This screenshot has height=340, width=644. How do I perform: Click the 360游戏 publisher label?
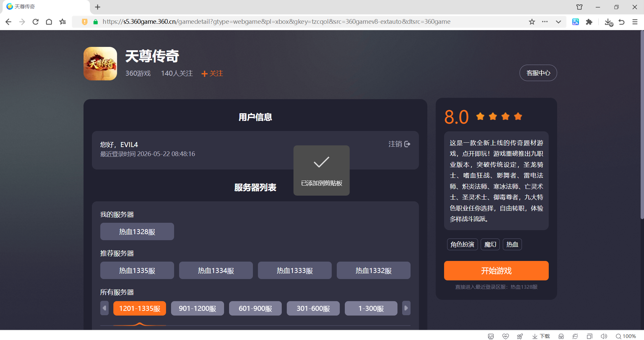[x=138, y=73]
